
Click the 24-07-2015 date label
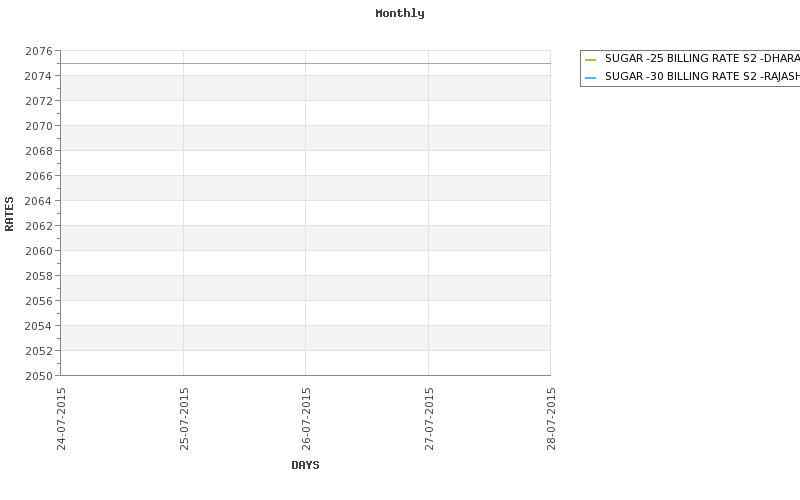[x=61, y=419]
